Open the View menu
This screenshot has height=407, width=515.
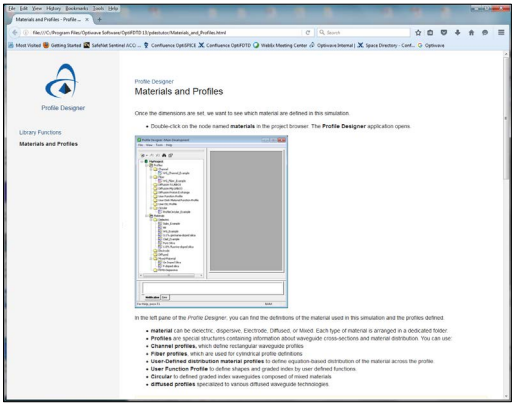click(37, 8)
